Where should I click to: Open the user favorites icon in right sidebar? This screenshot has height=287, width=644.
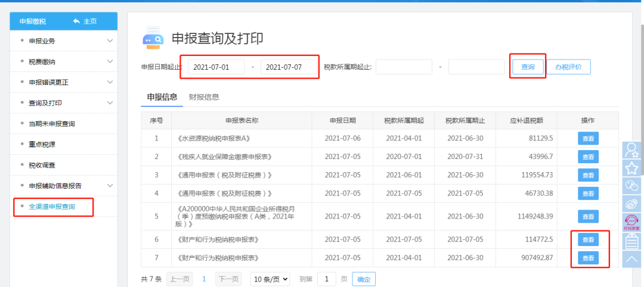(x=631, y=151)
